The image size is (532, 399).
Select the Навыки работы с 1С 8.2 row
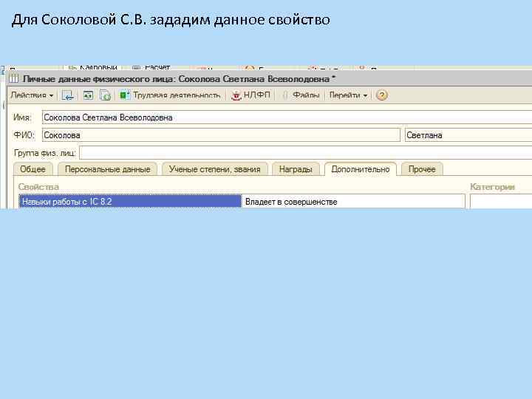click(130, 202)
